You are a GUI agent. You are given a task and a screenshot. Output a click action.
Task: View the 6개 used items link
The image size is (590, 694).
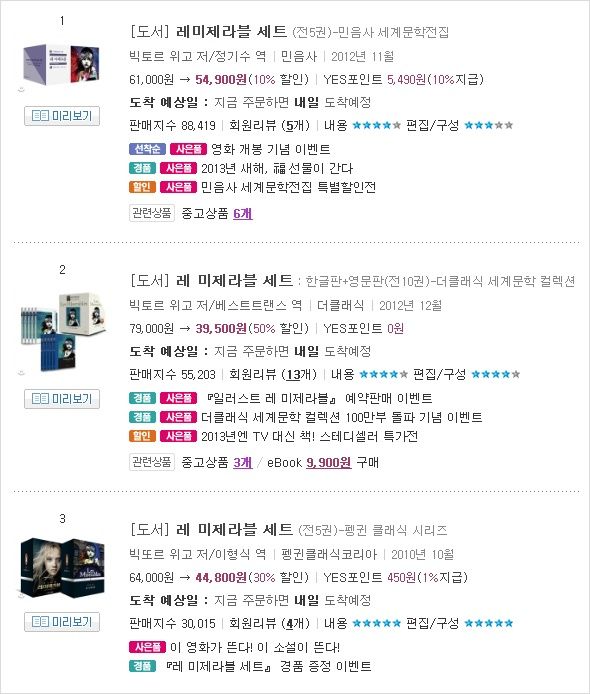coord(243,213)
